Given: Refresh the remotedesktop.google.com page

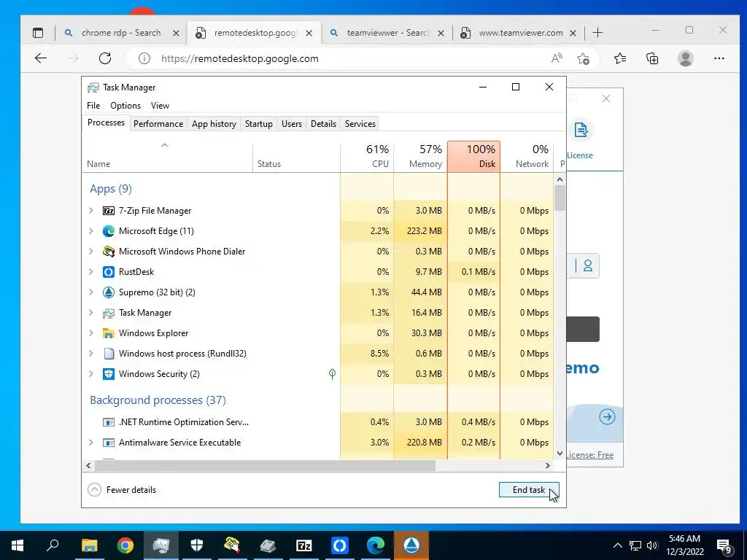Looking at the screenshot, I should [105, 58].
